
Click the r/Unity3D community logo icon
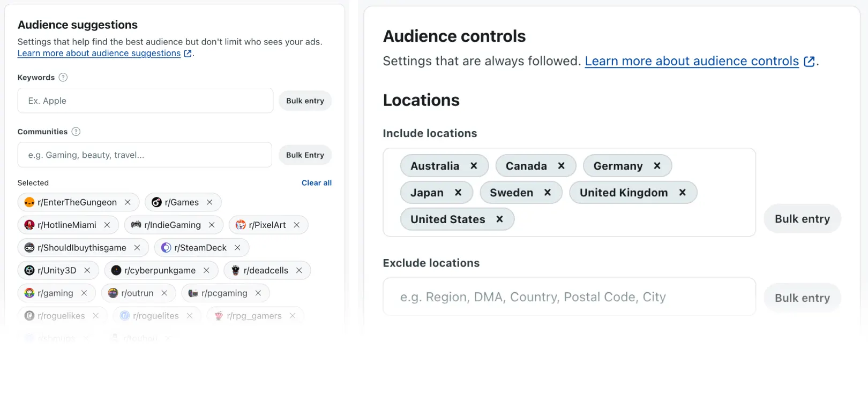(29, 270)
